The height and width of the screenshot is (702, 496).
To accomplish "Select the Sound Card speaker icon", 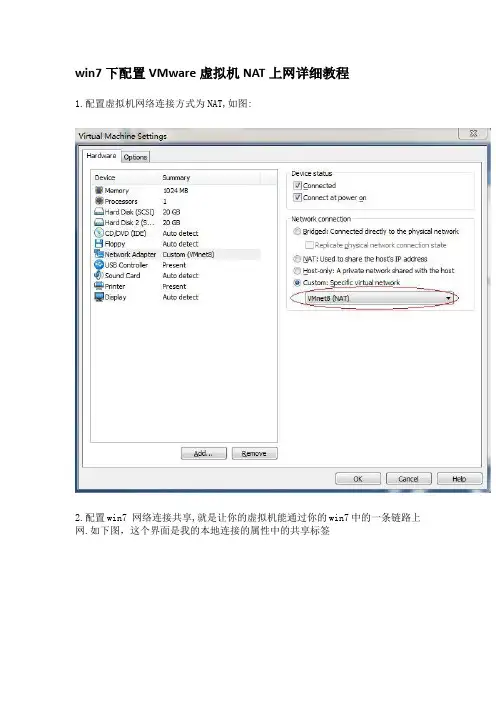I will coord(99,275).
